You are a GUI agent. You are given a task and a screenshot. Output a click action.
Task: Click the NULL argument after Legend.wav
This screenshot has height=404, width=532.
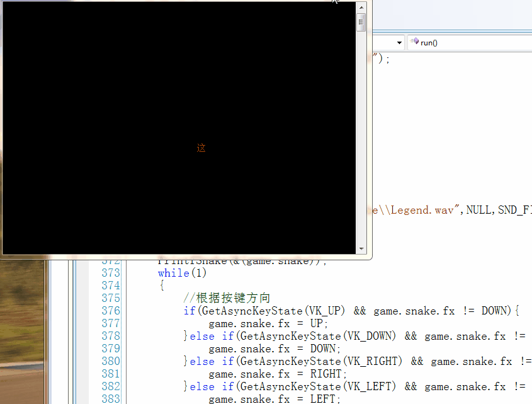click(478, 210)
